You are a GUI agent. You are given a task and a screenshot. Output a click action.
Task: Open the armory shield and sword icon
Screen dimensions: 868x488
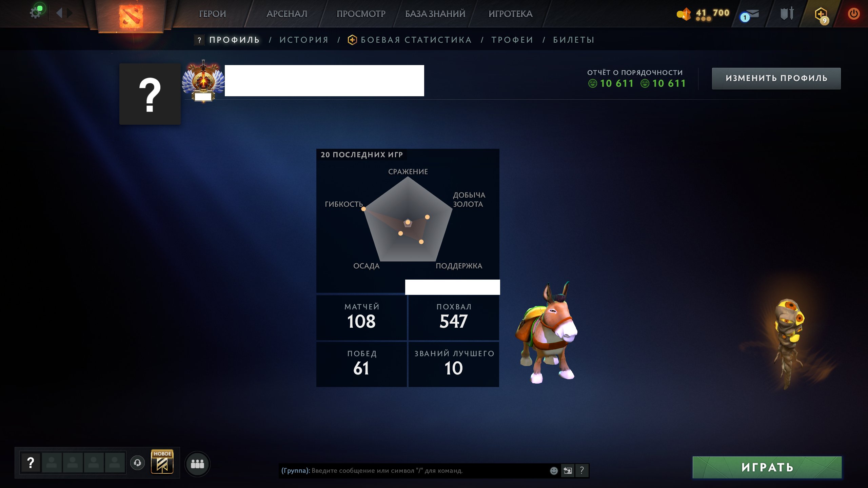click(787, 14)
